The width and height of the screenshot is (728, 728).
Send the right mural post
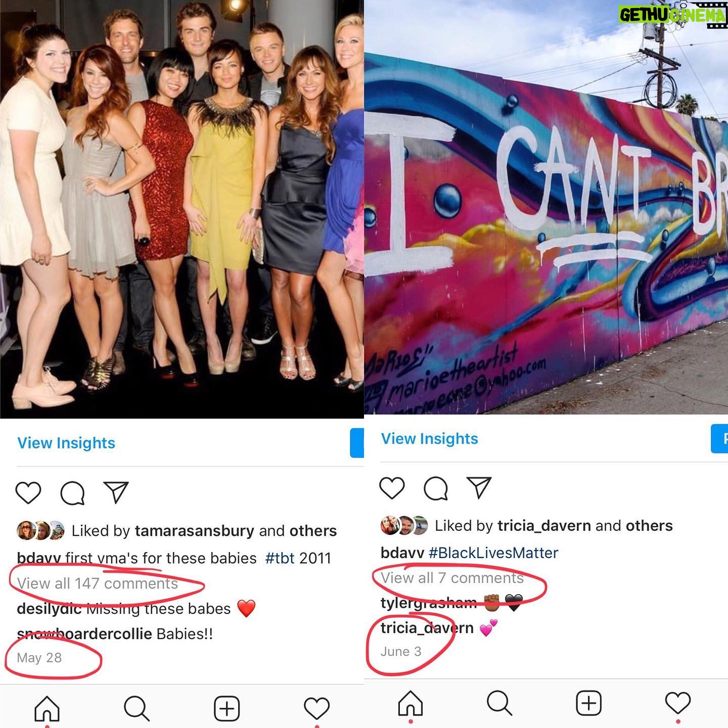479,487
